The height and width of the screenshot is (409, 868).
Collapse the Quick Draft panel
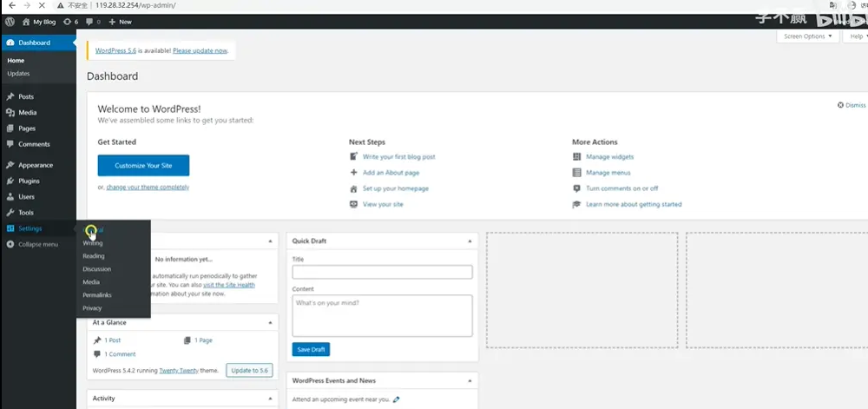pos(469,241)
